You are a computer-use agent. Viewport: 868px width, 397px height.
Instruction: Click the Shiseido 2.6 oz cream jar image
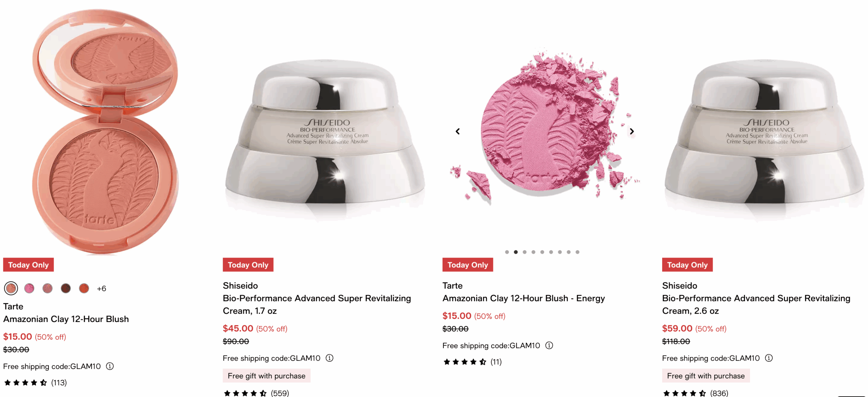(764, 136)
